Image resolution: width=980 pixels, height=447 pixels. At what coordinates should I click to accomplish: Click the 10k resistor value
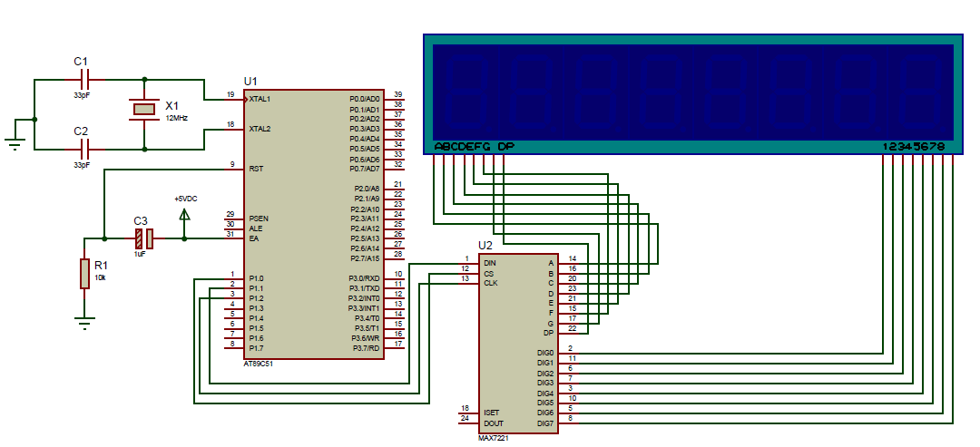click(x=102, y=277)
